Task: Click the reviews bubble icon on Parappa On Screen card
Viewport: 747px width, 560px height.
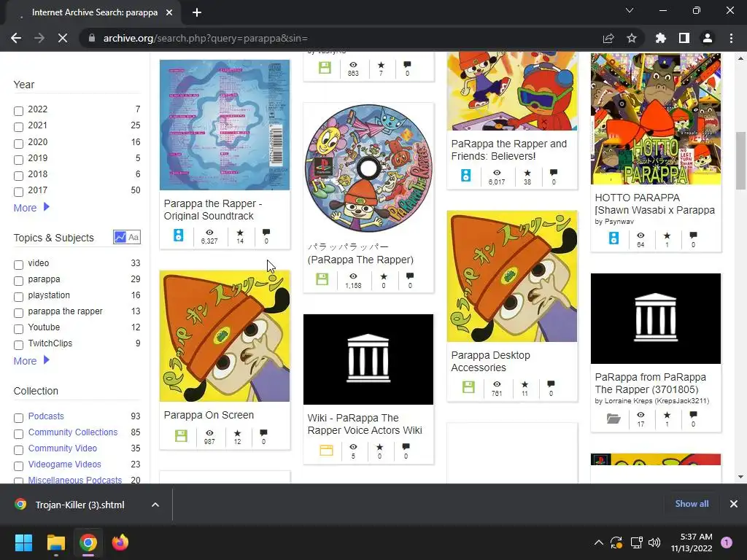Action: coord(263,433)
